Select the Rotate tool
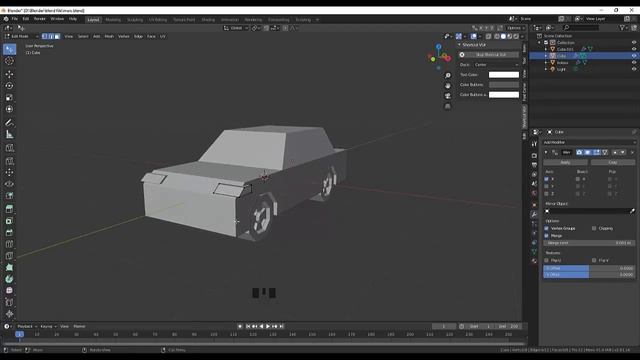The height and width of the screenshot is (360, 640). tap(9, 86)
